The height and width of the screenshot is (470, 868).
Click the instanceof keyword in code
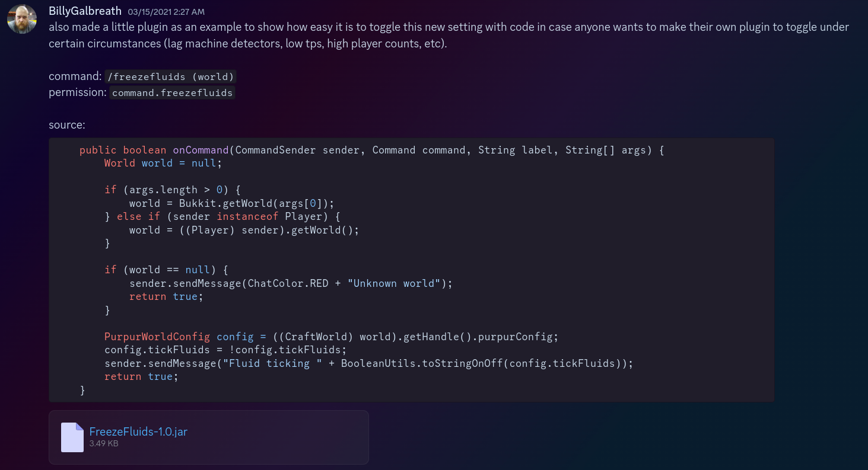tap(247, 216)
